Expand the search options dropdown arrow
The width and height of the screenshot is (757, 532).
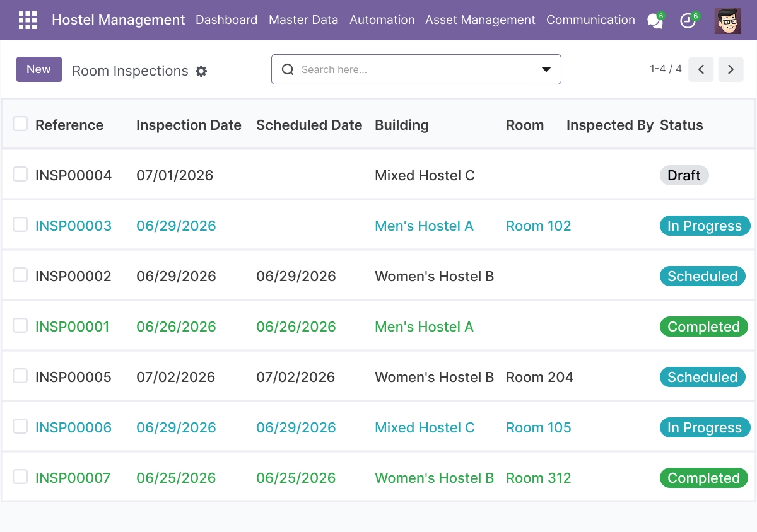point(546,69)
